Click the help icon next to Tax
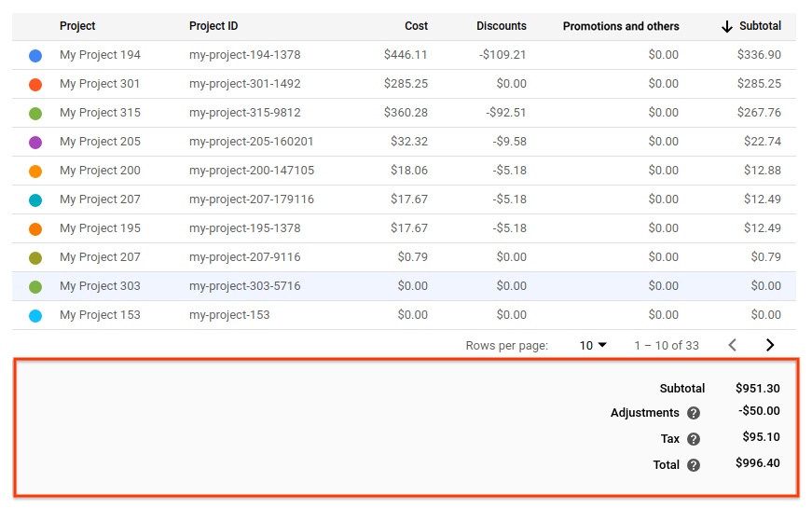 point(694,439)
